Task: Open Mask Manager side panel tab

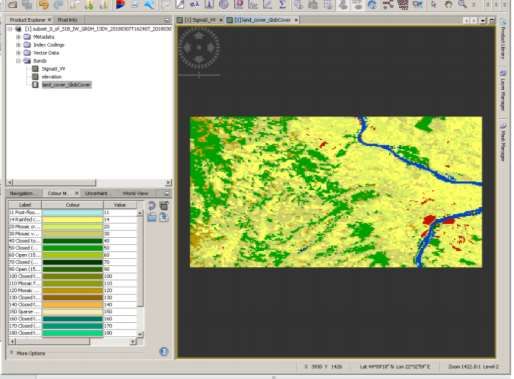Action: pos(503,141)
